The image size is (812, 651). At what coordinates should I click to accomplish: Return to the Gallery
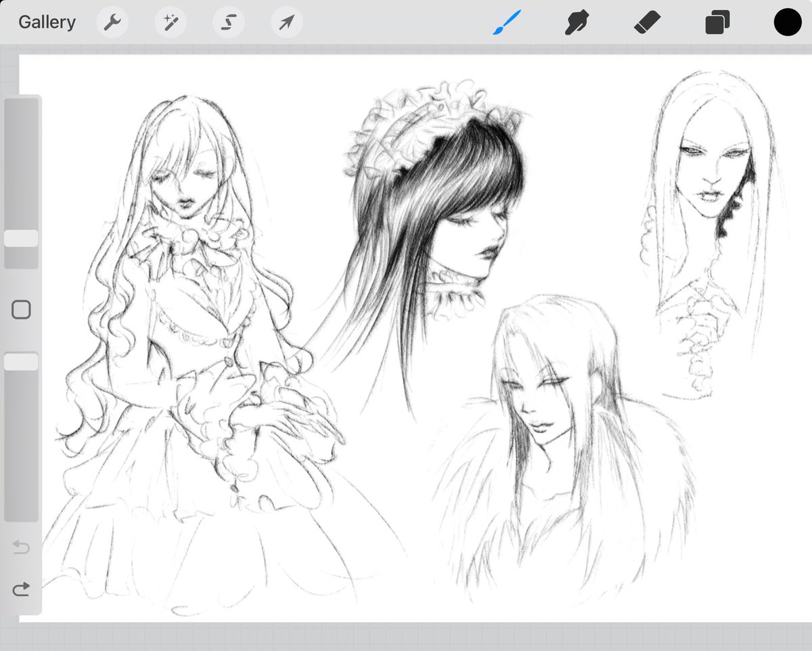[47, 22]
